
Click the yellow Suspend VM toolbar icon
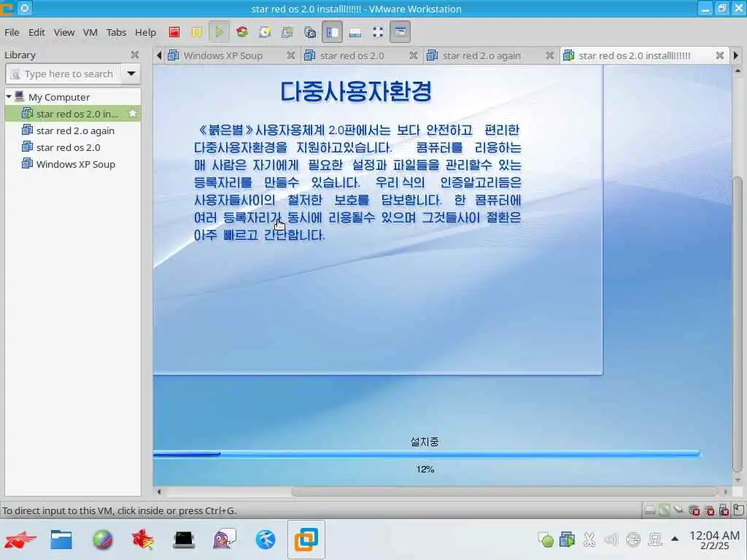tap(197, 32)
